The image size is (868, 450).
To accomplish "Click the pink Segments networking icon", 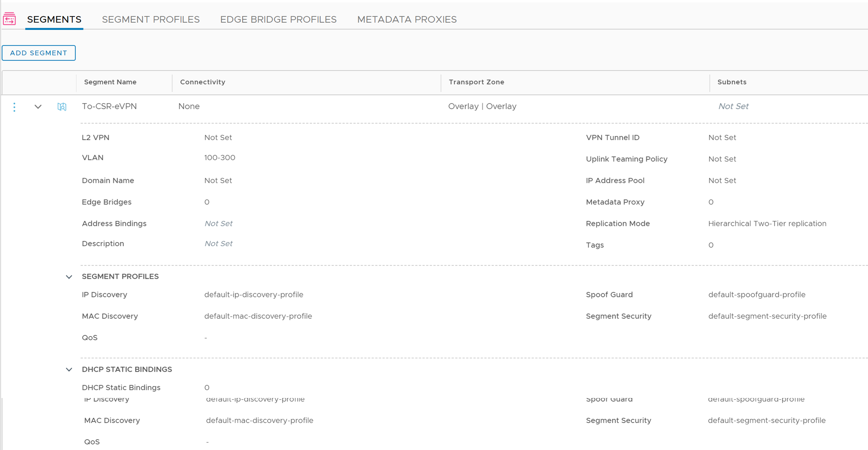I will point(10,19).
